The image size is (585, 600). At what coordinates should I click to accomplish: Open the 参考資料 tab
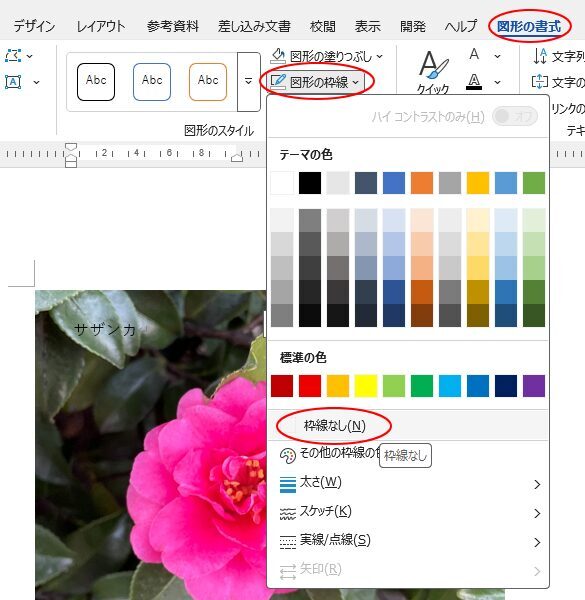click(173, 26)
